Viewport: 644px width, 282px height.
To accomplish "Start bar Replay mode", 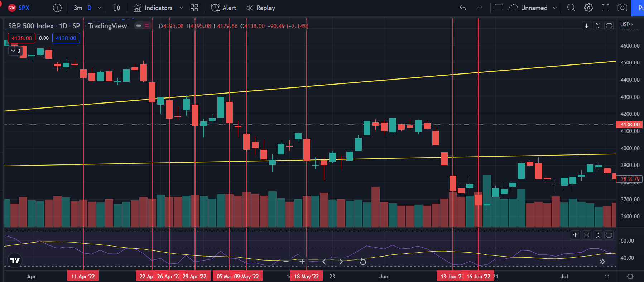I will pos(261,8).
